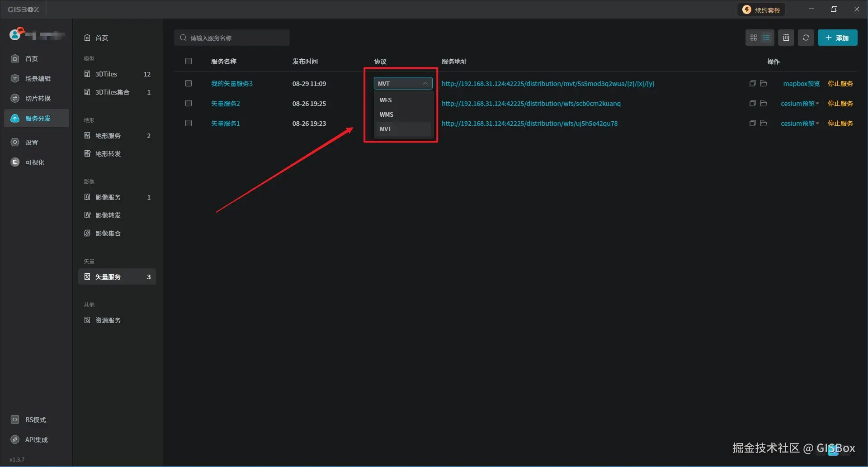Select the 矢量服务 category
Screen dimensions: 868x467
117,277
